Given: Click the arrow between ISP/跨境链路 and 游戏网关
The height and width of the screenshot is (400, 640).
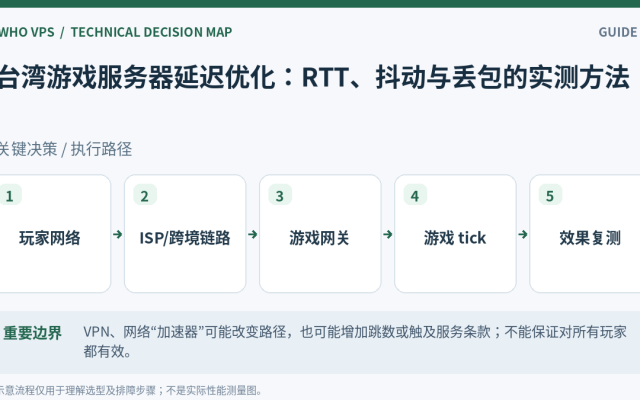Looking at the screenshot, I should (253, 234).
